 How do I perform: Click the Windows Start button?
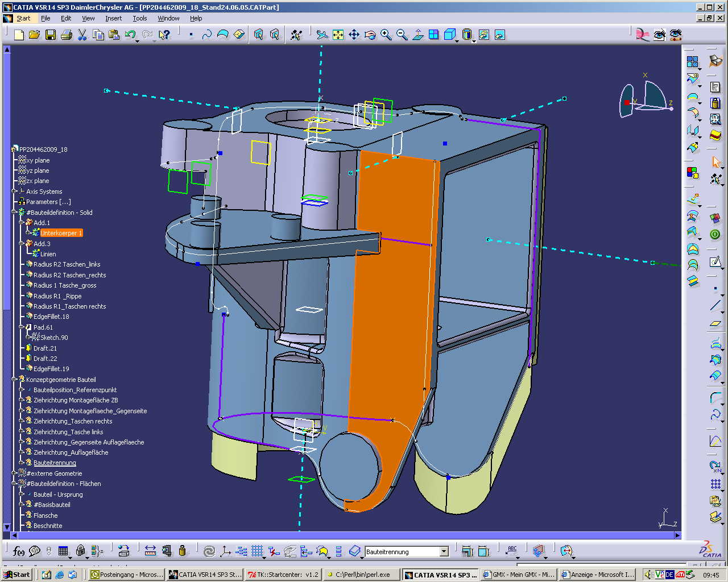click(x=17, y=575)
